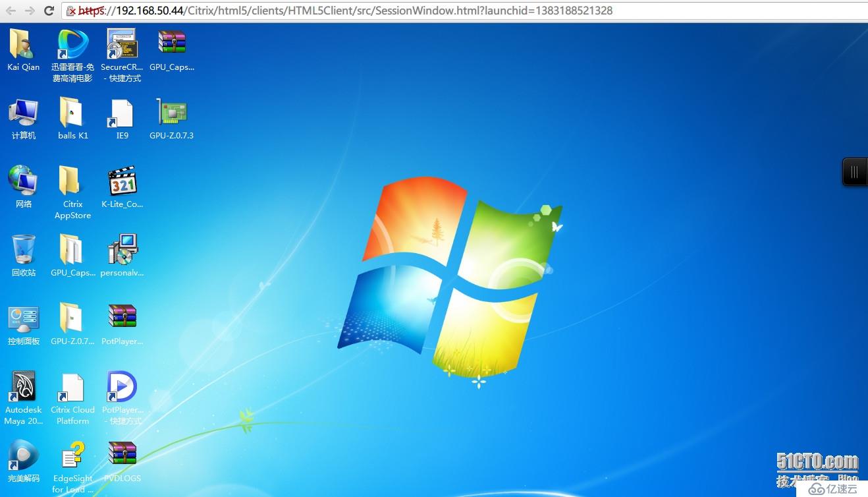Launch the IE9 shortcut
This screenshot has width=868, height=497.
[122, 113]
